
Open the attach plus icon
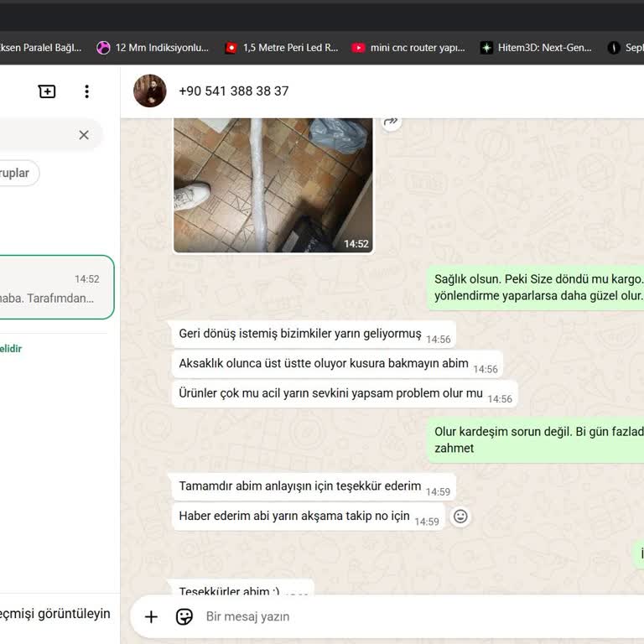[x=151, y=616]
